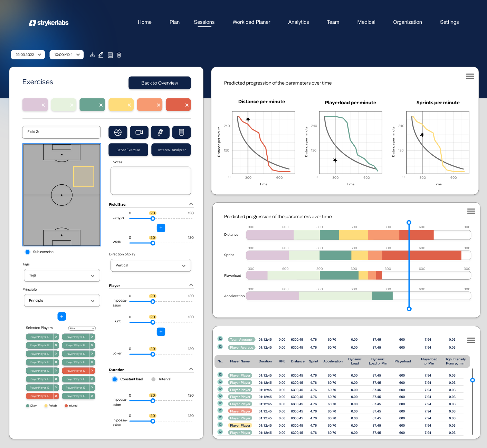Click the vertical blue timeline marker handle
The height and width of the screenshot is (448, 487).
(x=409, y=223)
